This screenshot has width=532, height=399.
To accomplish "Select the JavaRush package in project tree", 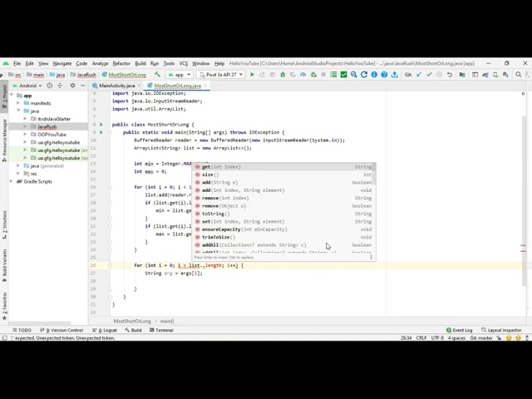I will pos(48,126).
